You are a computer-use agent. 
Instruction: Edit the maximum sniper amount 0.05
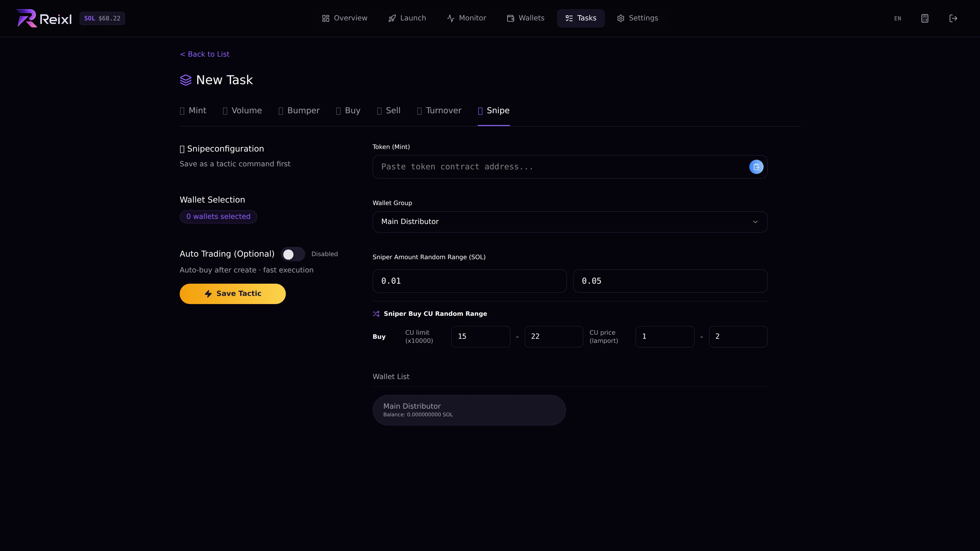(670, 281)
